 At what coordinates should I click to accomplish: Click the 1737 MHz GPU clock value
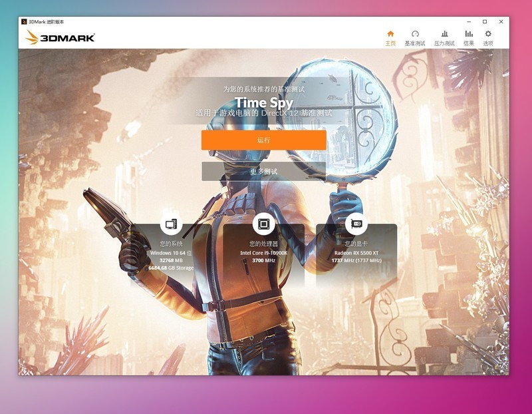pos(356,260)
